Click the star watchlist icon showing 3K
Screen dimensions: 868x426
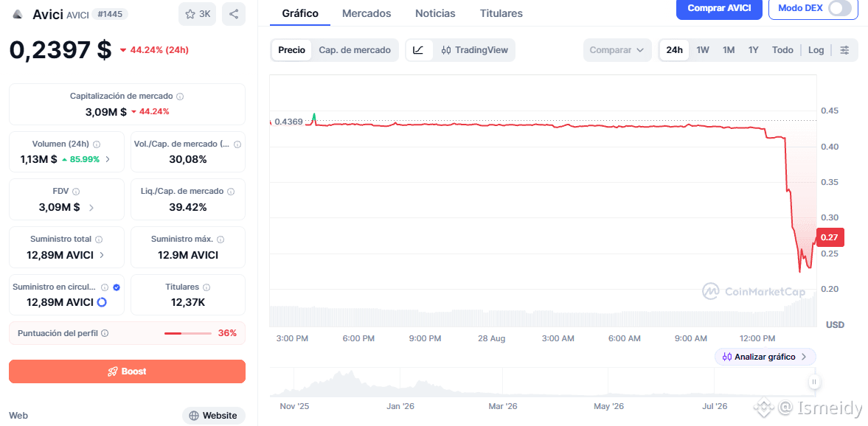tap(197, 14)
